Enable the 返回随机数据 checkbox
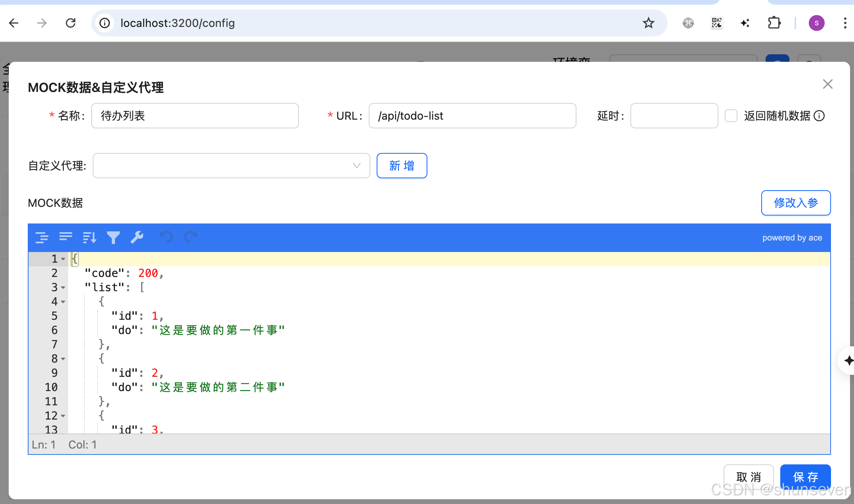854x504 pixels. point(731,116)
